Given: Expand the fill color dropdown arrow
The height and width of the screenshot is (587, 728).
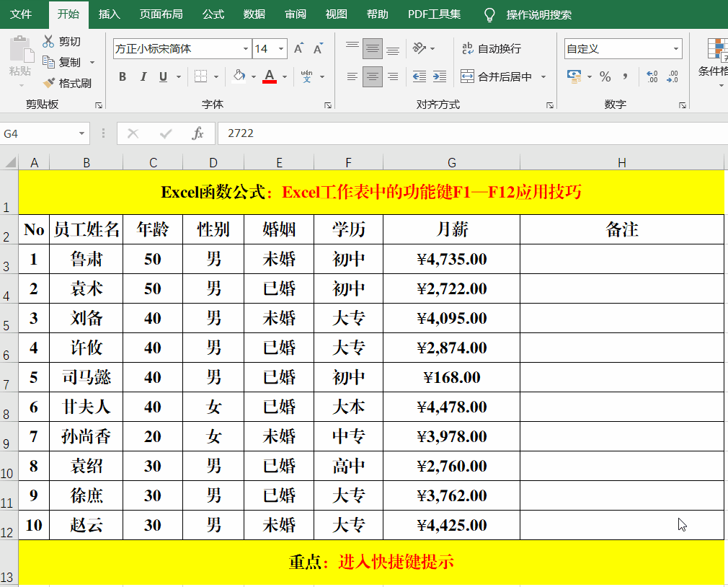Looking at the screenshot, I should [x=254, y=76].
